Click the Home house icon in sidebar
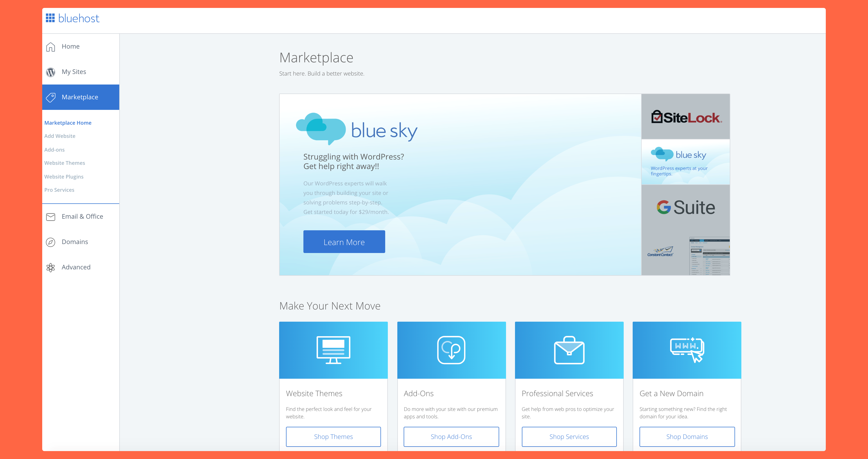The height and width of the screenshot is (459, 868). (x=51, y=46)
